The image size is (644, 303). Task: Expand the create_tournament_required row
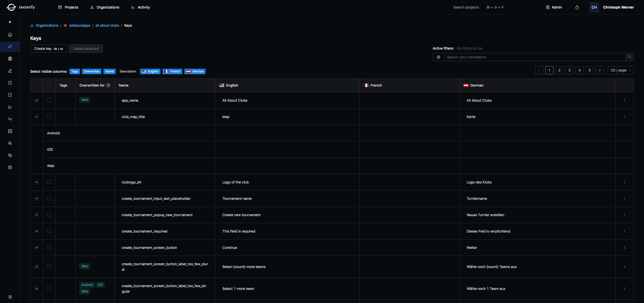[x=37, y=231]
